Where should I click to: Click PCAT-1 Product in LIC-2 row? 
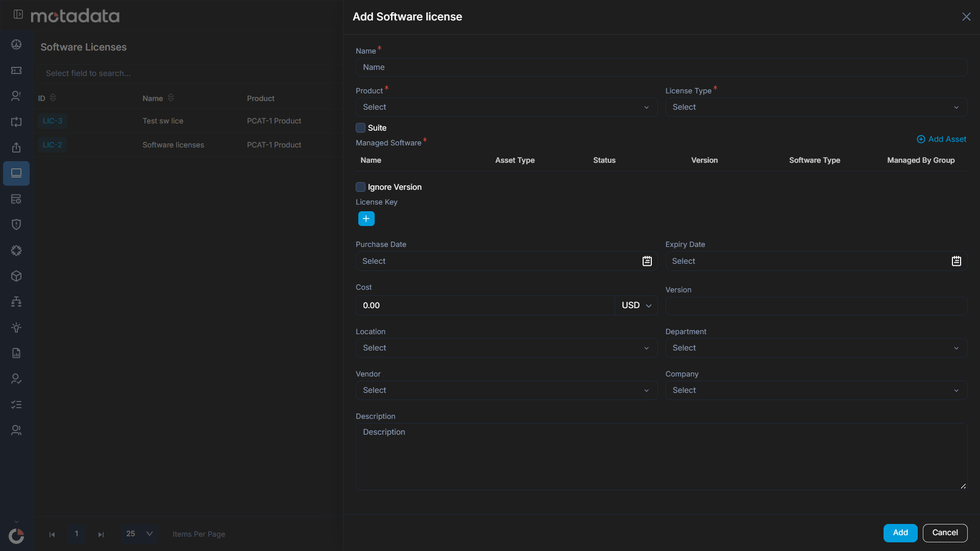(274, 145)
